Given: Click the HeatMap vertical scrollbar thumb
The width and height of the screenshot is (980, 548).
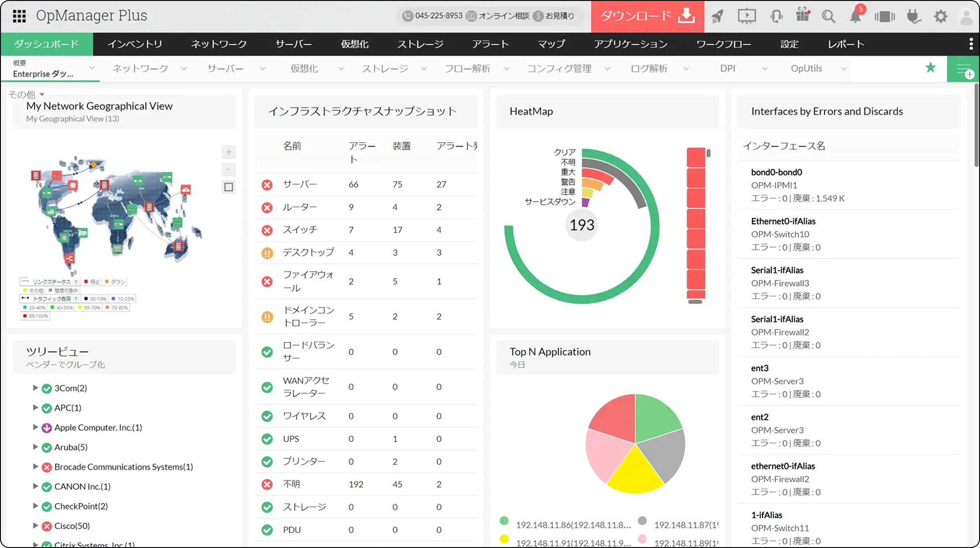Looking at the screenshot, I should click(x=708, y=153).
